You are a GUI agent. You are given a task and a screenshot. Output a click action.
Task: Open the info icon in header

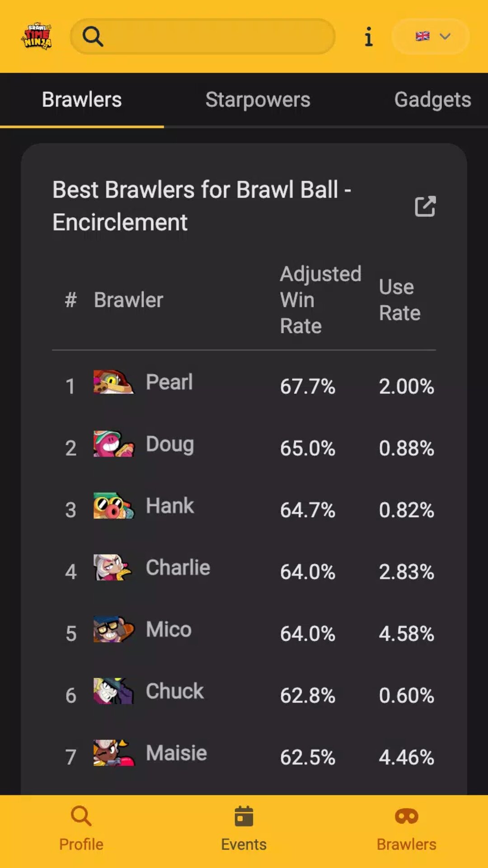tap(368, 36)
